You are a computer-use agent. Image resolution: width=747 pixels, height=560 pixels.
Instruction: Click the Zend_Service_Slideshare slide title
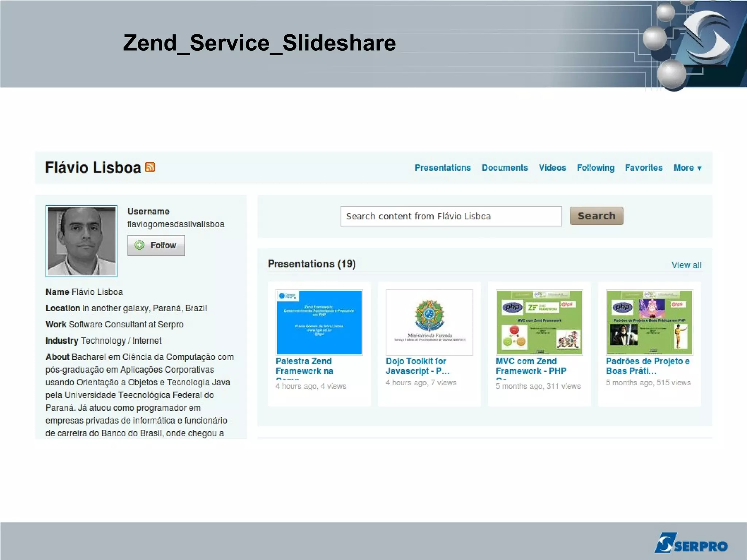(259, 43)
